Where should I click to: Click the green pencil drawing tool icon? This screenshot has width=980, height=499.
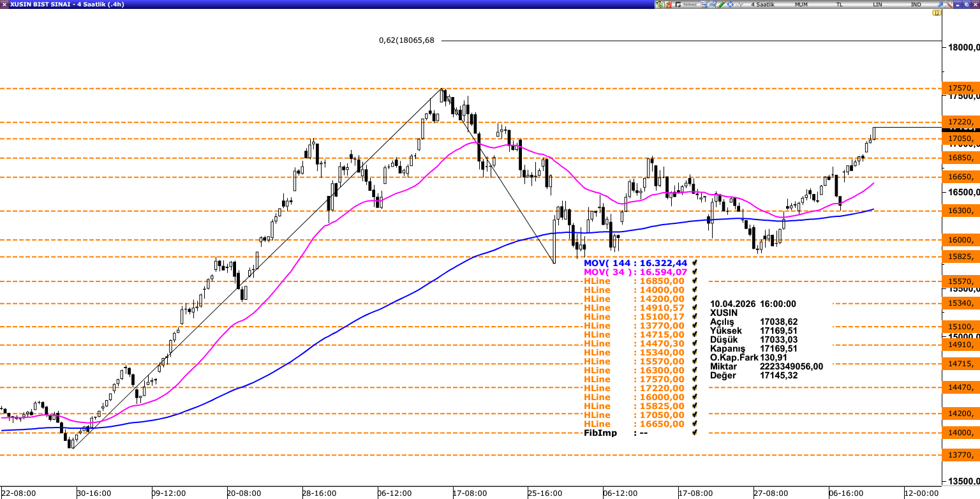721,4
